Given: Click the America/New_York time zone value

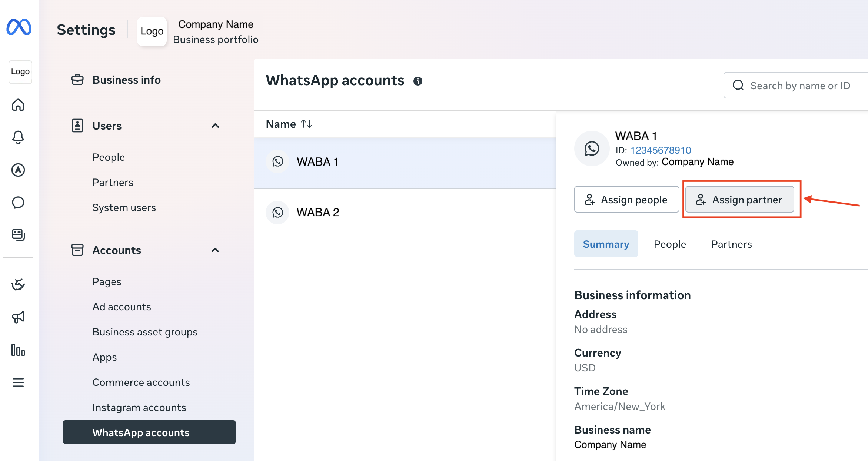Looking at the screenshot, I should click(620, 407).
